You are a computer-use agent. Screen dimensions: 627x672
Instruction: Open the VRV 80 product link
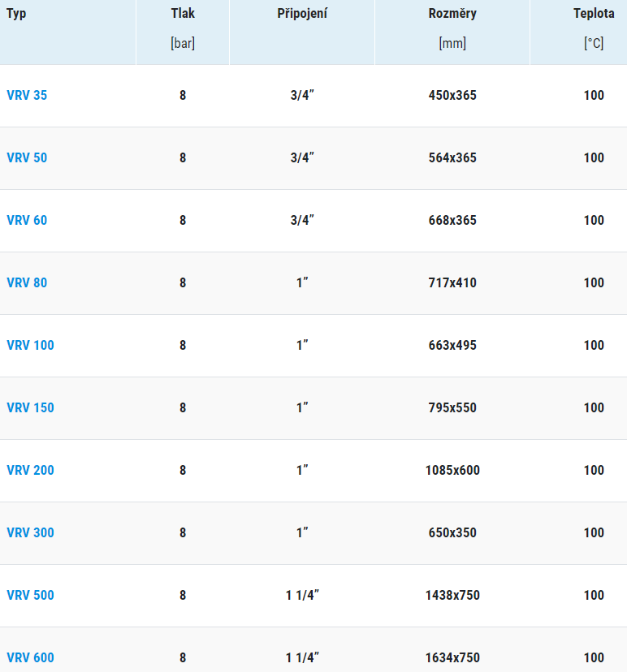click(x=27, y=283)
